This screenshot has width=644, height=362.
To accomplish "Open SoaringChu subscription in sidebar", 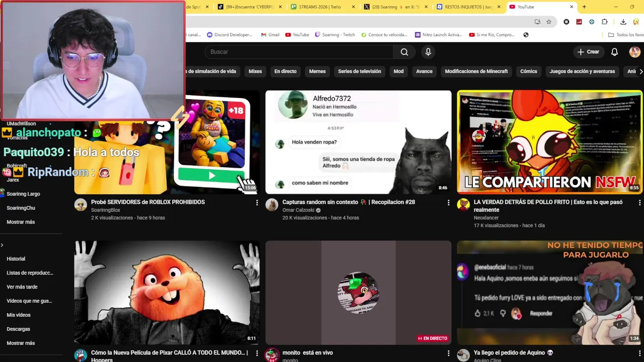I will (21, 208).
